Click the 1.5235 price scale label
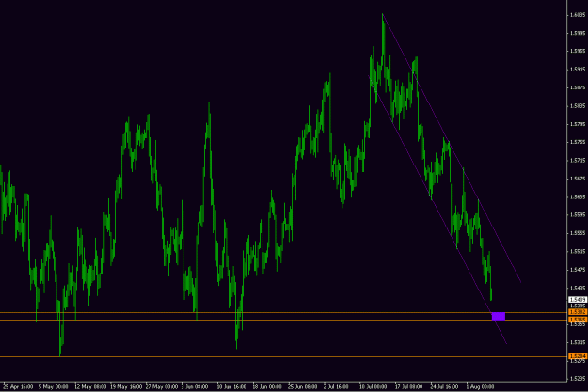Image resolution: width=588 pixels, height=392 pixels. pos(578,379)
